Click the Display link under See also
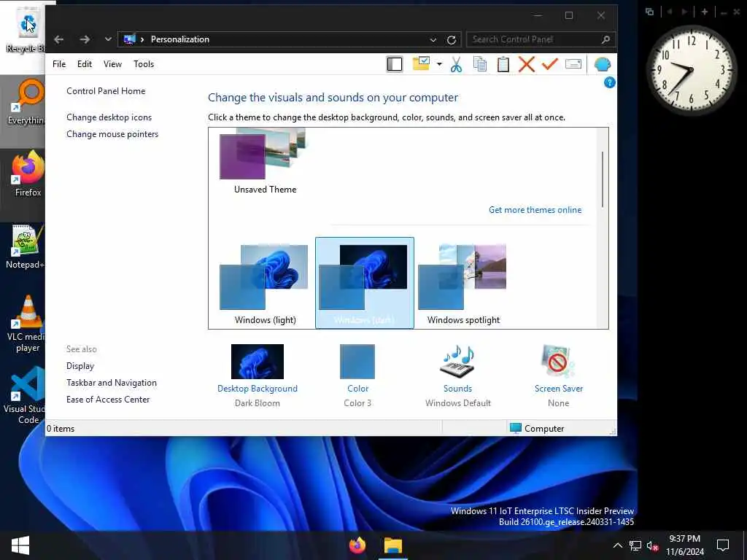The width and height of the screenshot is (747, 560). click(x=80, y=366)
